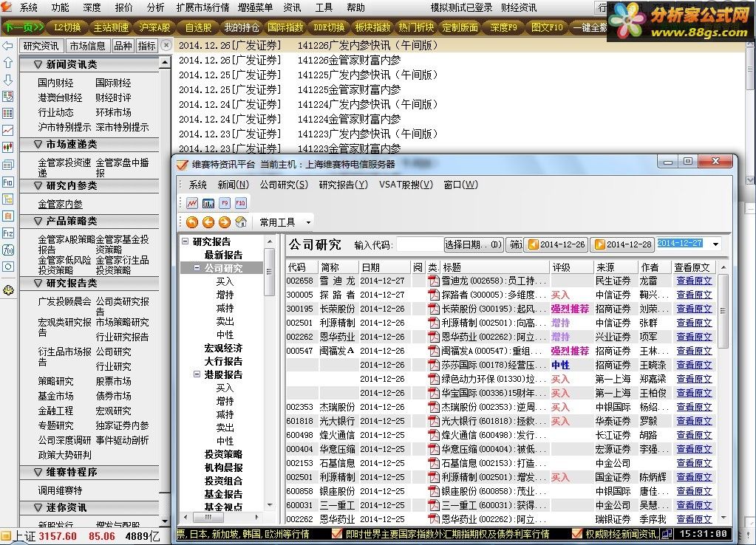Image resolution: width=756 pixels, height=545 pixels.
Task: Click the F12 icon in left sidebar
Action: 7,233
